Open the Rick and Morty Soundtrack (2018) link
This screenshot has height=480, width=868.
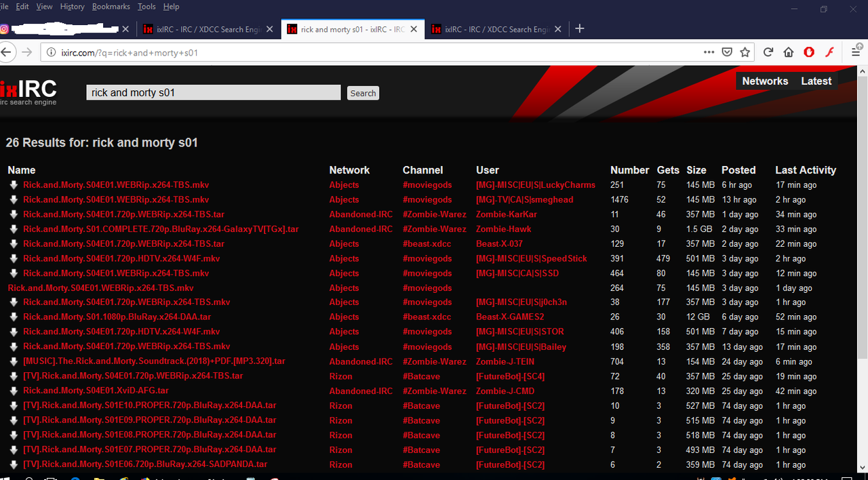(154, 361)
